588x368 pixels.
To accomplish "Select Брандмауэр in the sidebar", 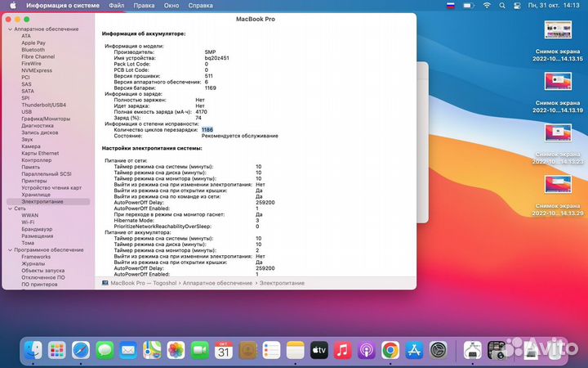I will tap(37, 229).
